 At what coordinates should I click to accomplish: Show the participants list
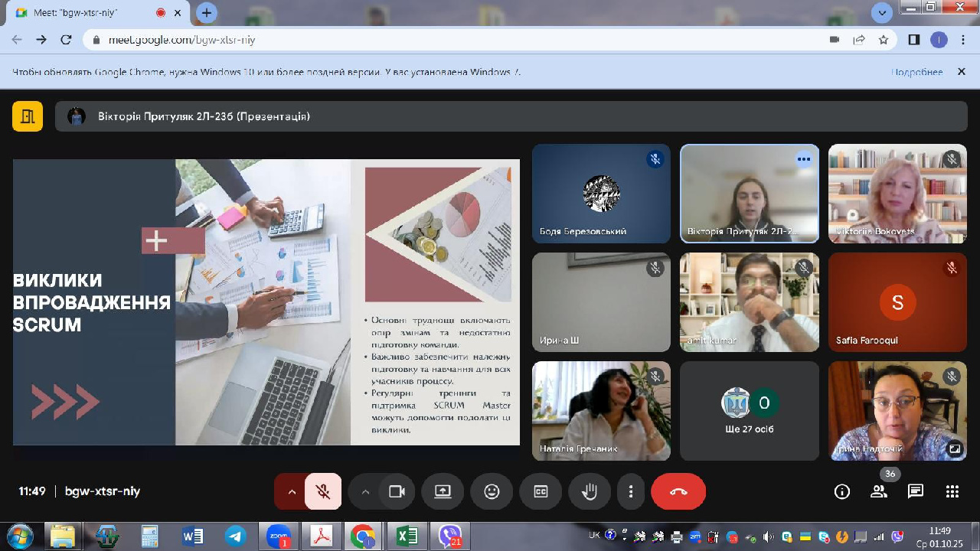point(879,491)
